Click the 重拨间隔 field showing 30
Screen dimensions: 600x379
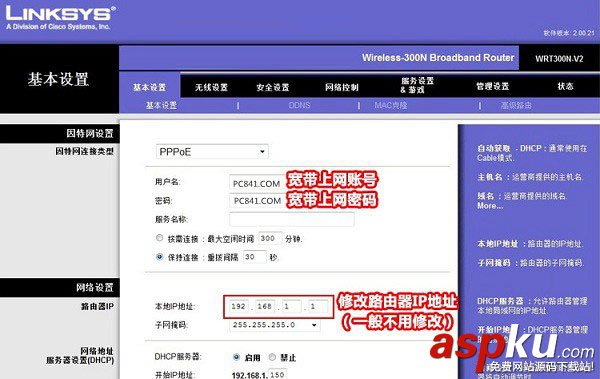[254, 257]
